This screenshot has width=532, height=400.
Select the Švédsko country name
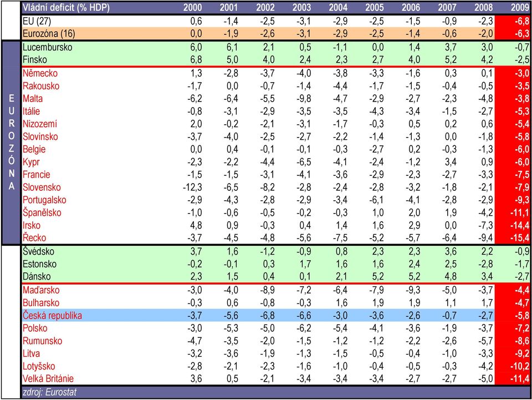38,252
